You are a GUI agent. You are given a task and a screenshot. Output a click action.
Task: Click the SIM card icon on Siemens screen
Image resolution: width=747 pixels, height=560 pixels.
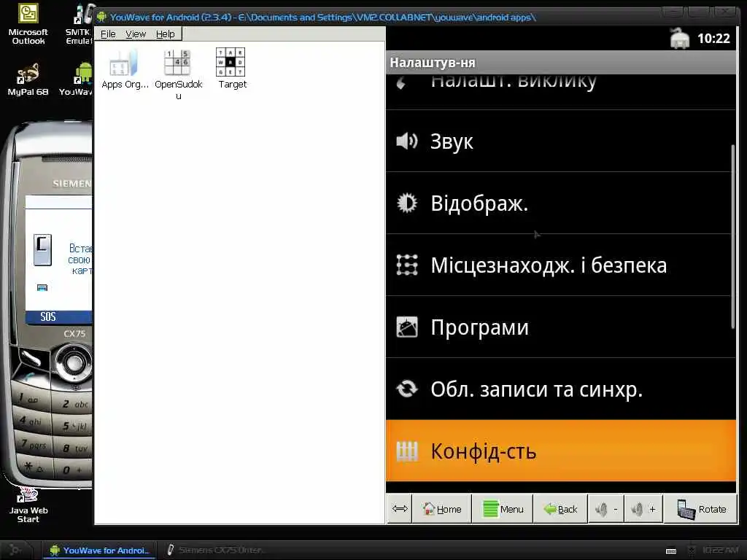click(x=42, y=249)
